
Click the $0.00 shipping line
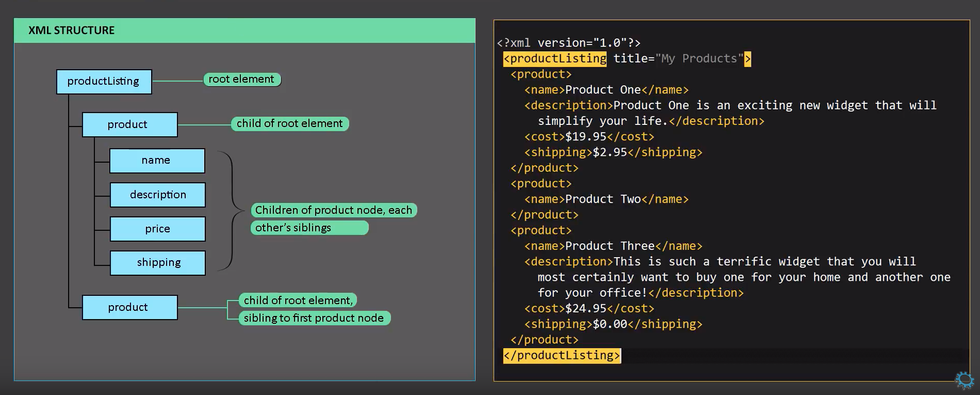(x=613, y=324)
